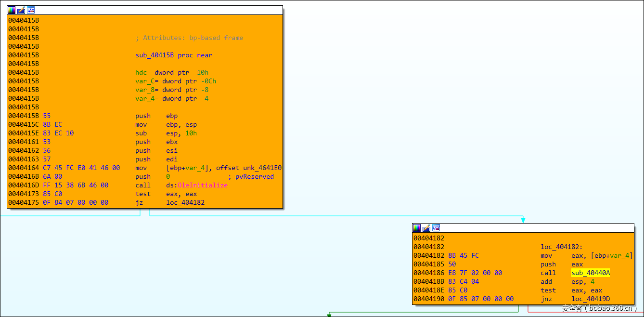The width and height of the screenshot is (644, 317).
Task: Click edit-comment pencil icon on sub_40415B block
Action: (x=21, y=10)
